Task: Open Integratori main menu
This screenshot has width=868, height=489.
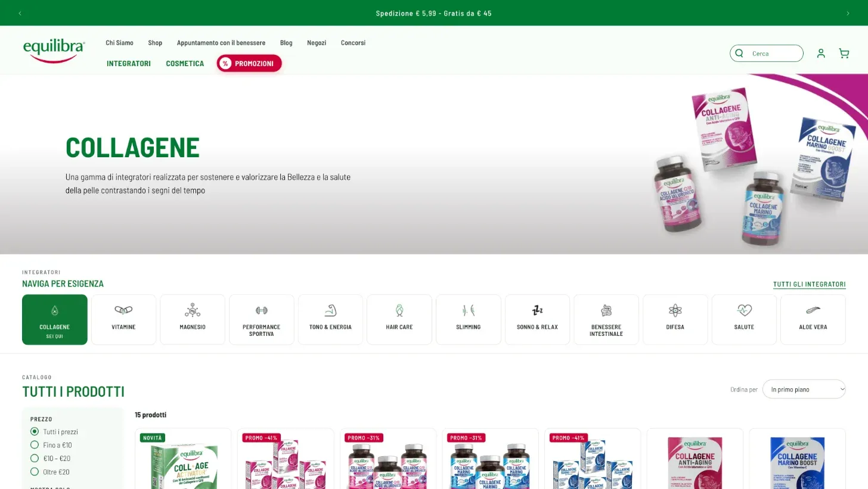Action: point(129,64)
